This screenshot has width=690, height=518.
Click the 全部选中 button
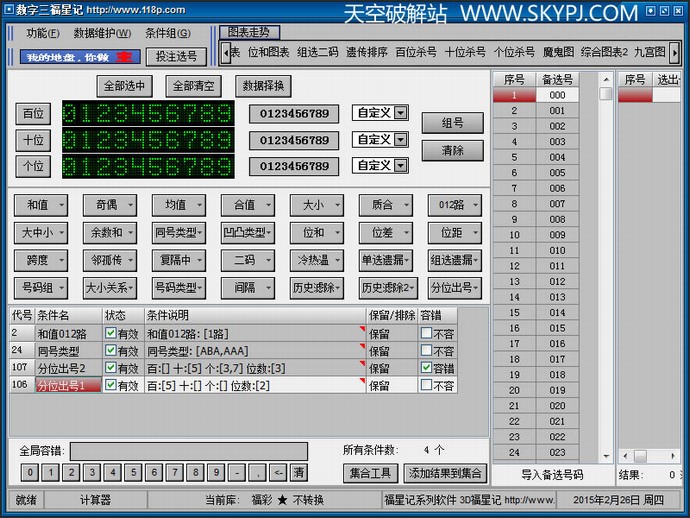pyautogui.click(x=128, y=86)
